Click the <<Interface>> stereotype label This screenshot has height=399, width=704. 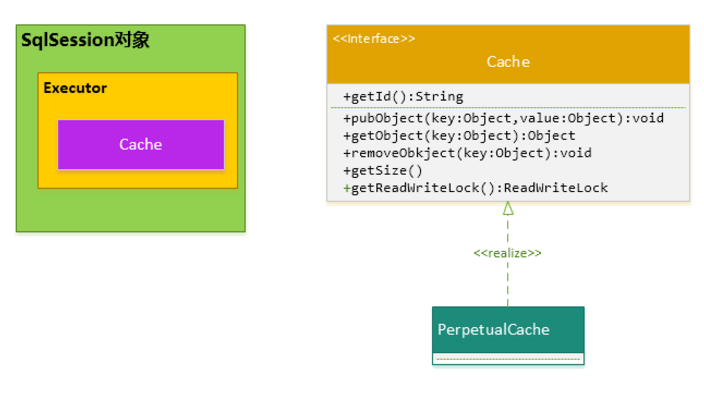click(x=374, y=39)
